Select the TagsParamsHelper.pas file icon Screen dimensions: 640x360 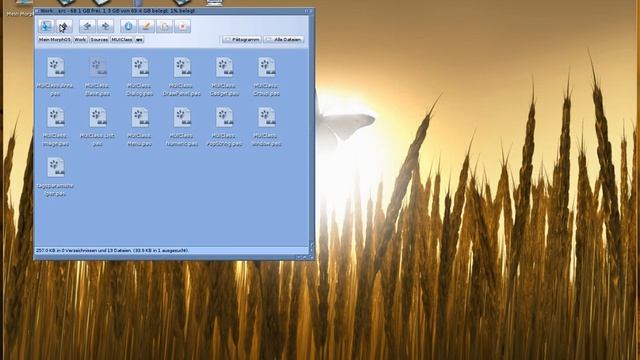(x=56, y=167)
